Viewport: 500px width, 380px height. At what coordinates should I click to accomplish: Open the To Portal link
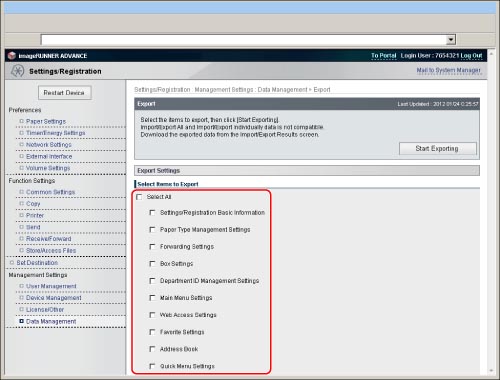pos(384,56)
